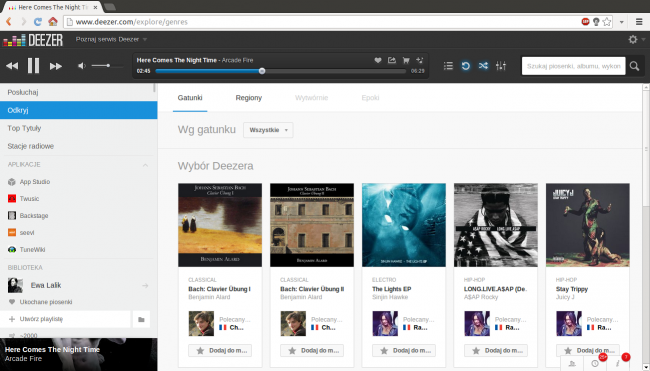Skip to next track in player
650x371 pixels.
click(x=56, y=66)
